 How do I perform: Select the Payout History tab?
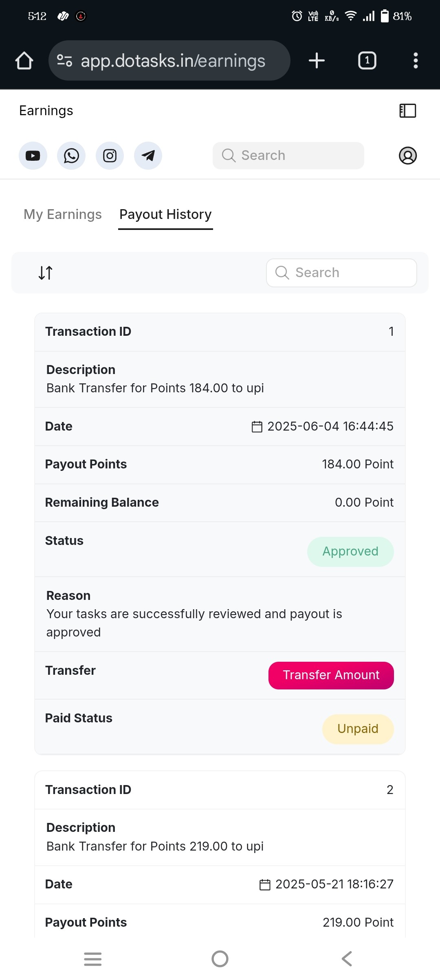pyautogui.click(x=165, y=214)
